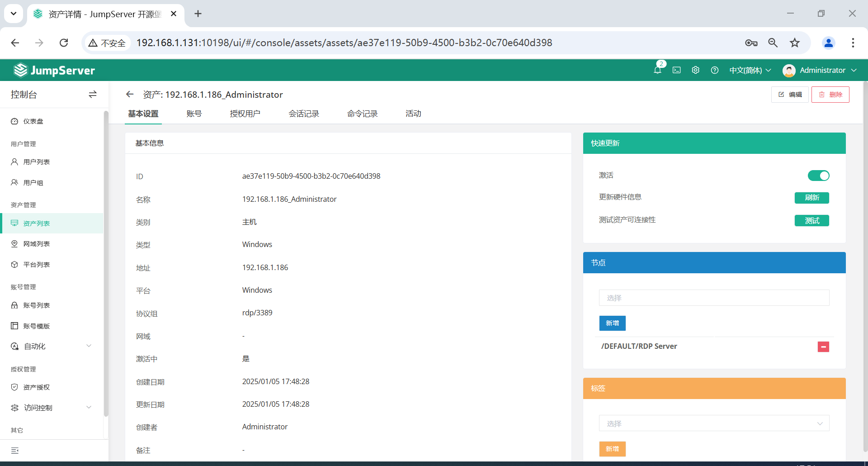This screenshot has height=466, width=868.
Task: Open the system settings gear icon
Action: [695, 70]
